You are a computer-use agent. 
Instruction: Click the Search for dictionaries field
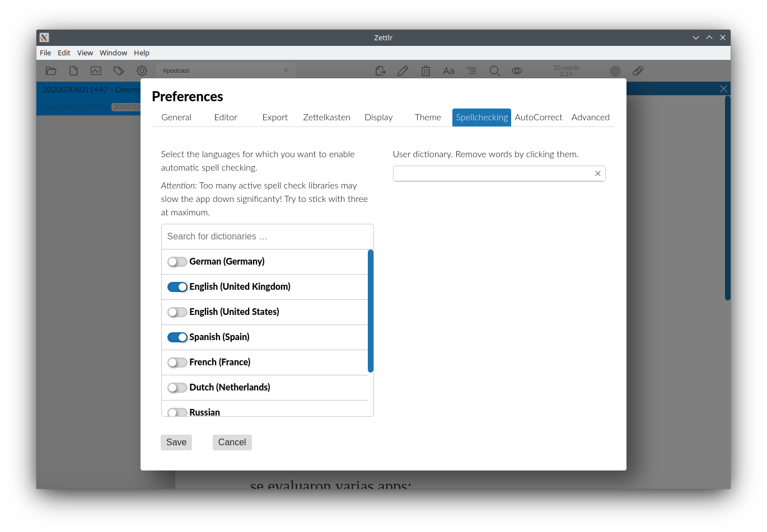(268, 237)
